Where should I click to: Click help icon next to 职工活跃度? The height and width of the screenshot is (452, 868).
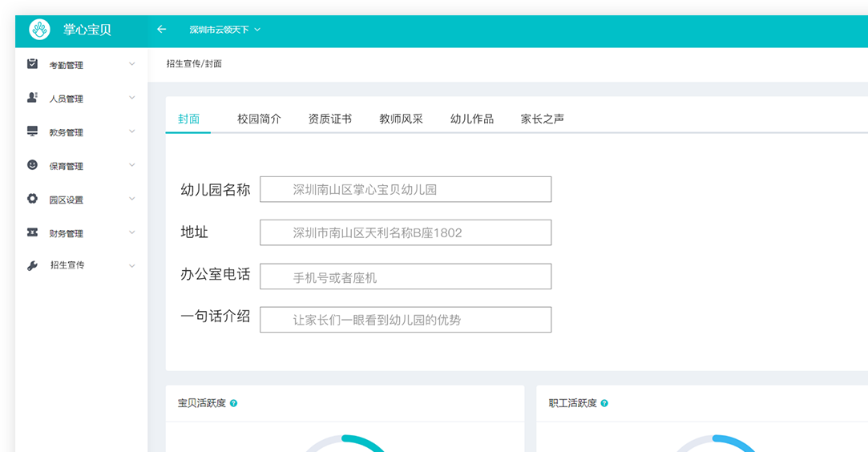click(604, 403)
